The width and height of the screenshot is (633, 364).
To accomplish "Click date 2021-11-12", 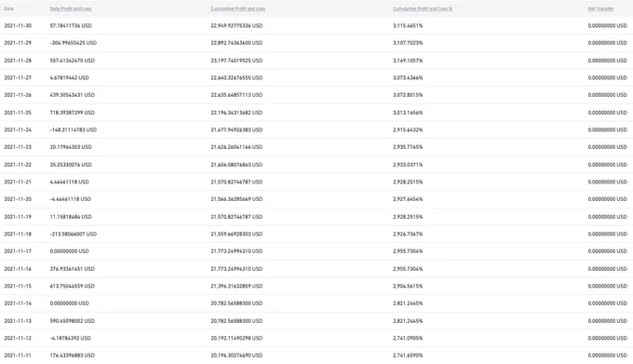I will [x=18, y=338].
